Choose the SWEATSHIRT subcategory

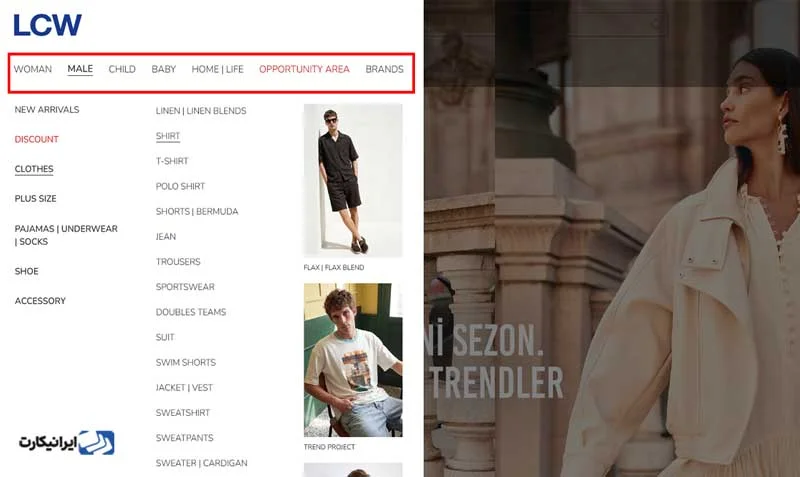[x=183, y=413]
